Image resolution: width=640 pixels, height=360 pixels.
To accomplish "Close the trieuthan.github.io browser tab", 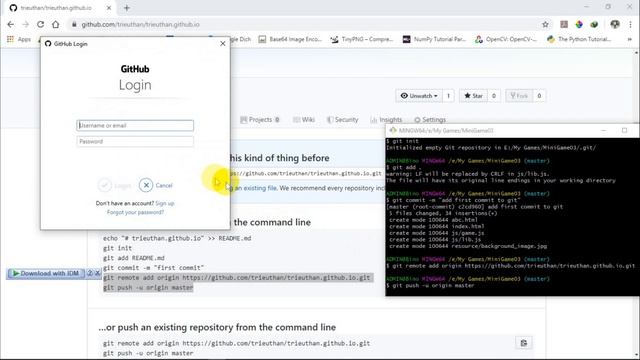I will (109, 8).
